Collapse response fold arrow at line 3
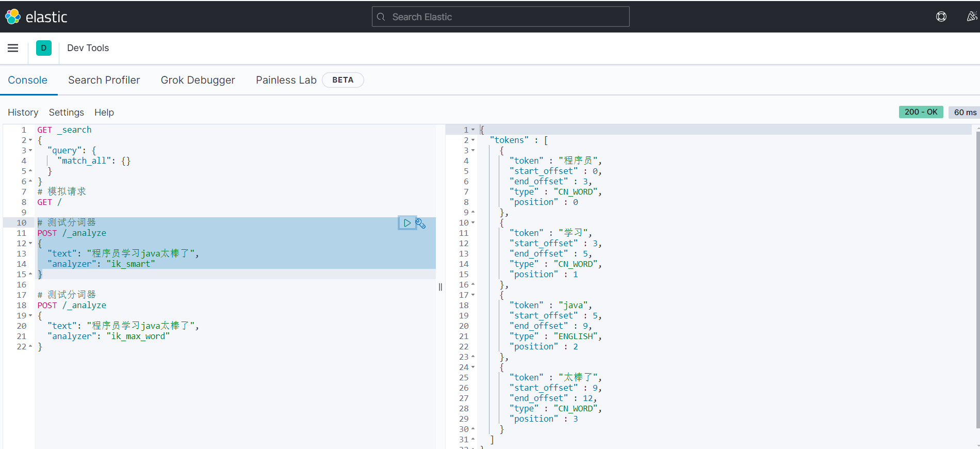 coord(473,151)
